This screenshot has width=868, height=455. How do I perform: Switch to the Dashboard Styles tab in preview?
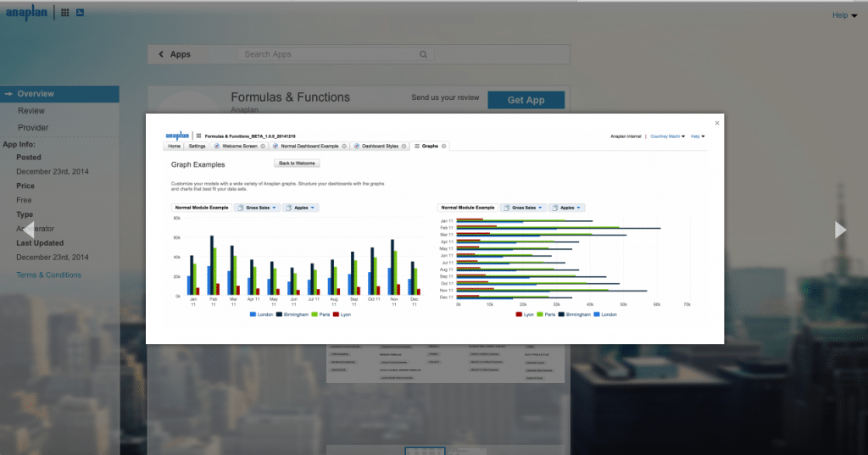click(380, 146)
